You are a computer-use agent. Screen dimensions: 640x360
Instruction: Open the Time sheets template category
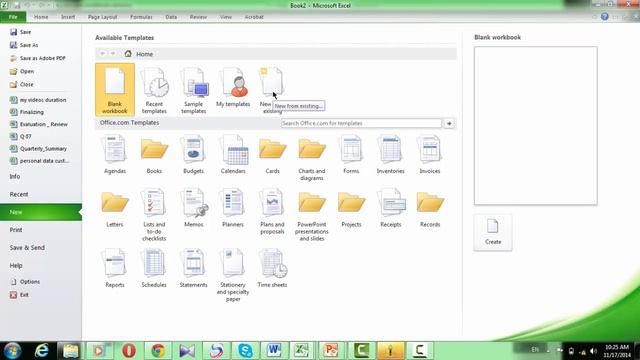pyautogui.click(x=272, y=268)
